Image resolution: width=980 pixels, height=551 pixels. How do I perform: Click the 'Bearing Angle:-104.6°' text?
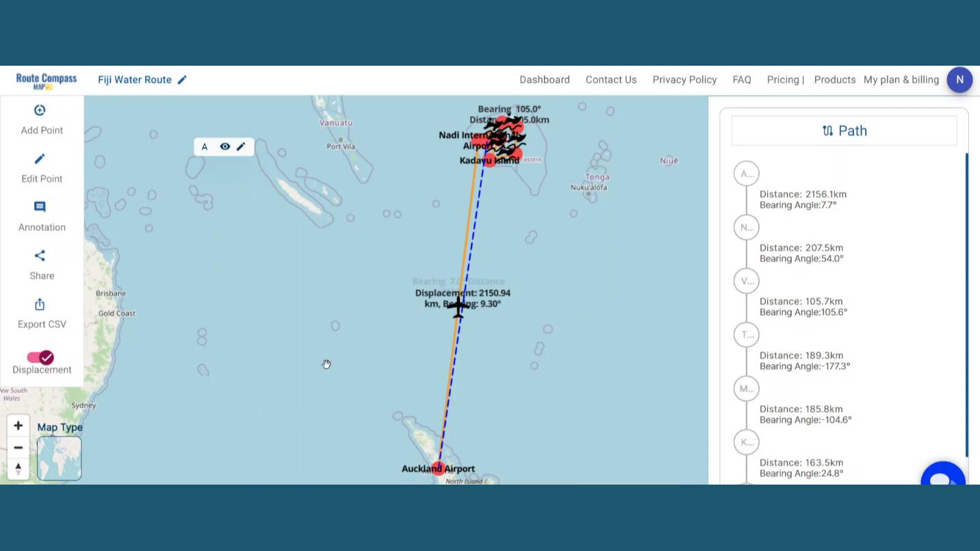(x=805, y=420)
